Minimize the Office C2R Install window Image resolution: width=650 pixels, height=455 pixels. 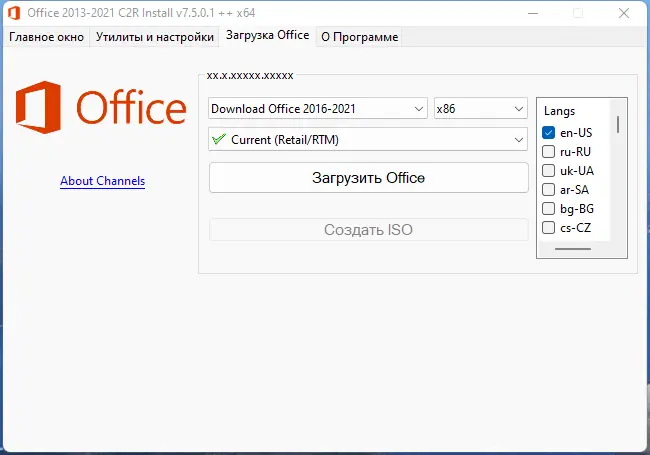[533, 13]
